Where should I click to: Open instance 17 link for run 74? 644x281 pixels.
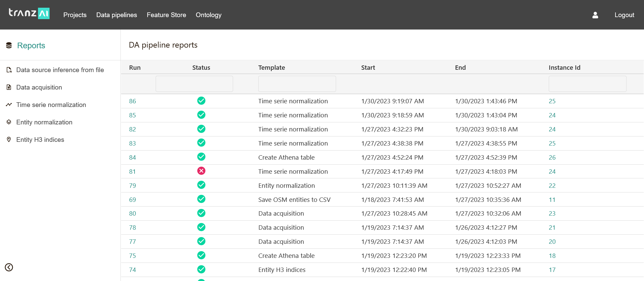[x=552, y=270]
